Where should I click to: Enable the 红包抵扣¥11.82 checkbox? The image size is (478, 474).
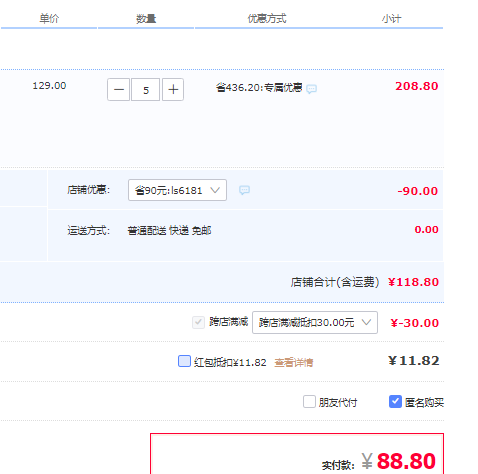click(x=184, y=361)
